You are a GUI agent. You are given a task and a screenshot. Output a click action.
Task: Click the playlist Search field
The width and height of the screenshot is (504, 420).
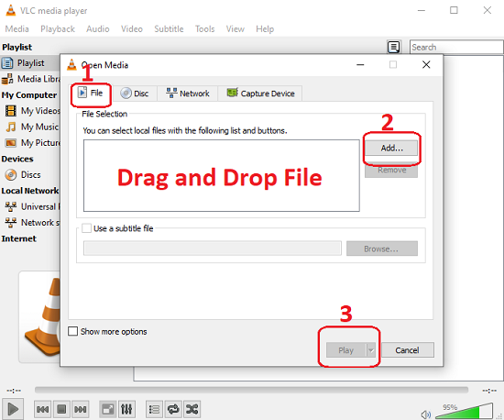pyautogui.click(x=456, y=47)
